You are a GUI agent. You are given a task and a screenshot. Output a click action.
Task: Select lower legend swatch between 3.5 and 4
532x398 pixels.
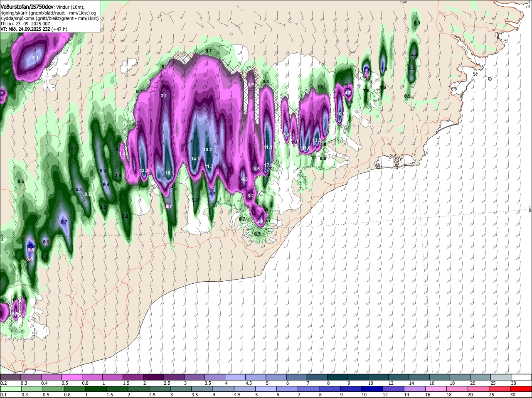click(x=202, y=389)
